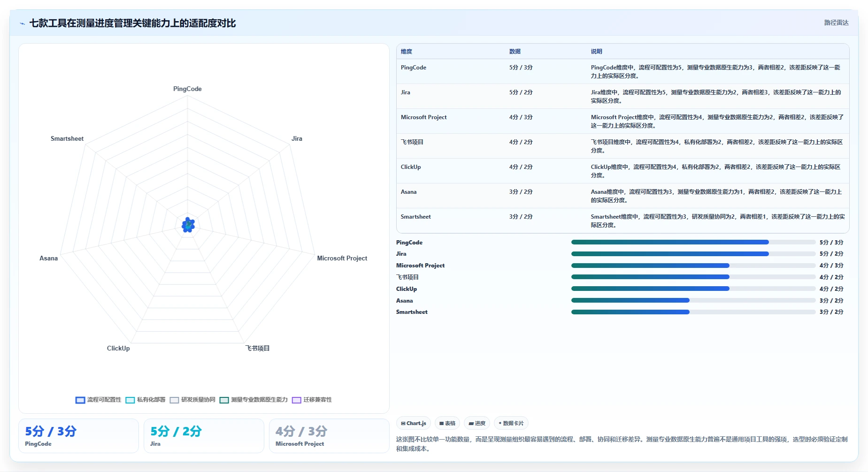This screenshot has width=868, height=472.
Task: Click the 数据 column header
Action: coord(515,52)
